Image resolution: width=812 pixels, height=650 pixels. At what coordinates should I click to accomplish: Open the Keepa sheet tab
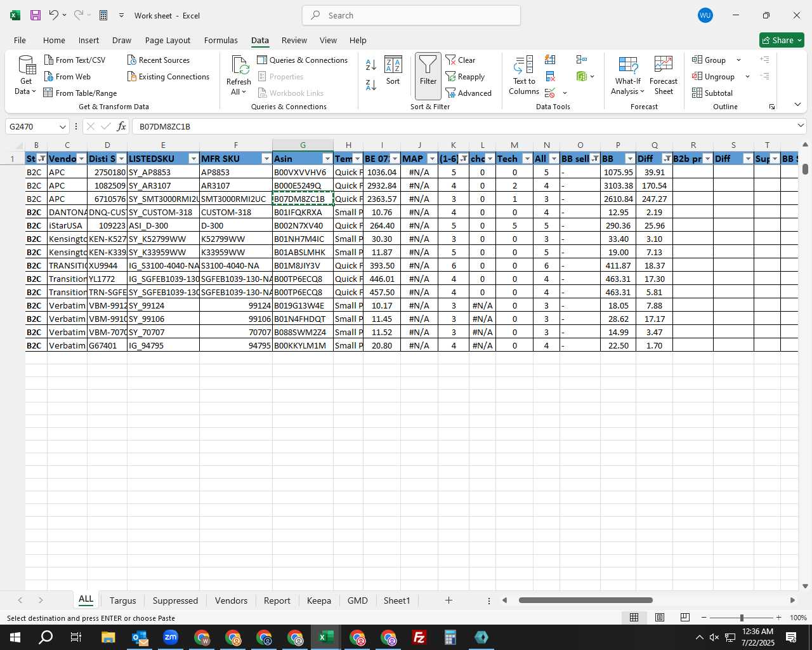pos(318,600)
